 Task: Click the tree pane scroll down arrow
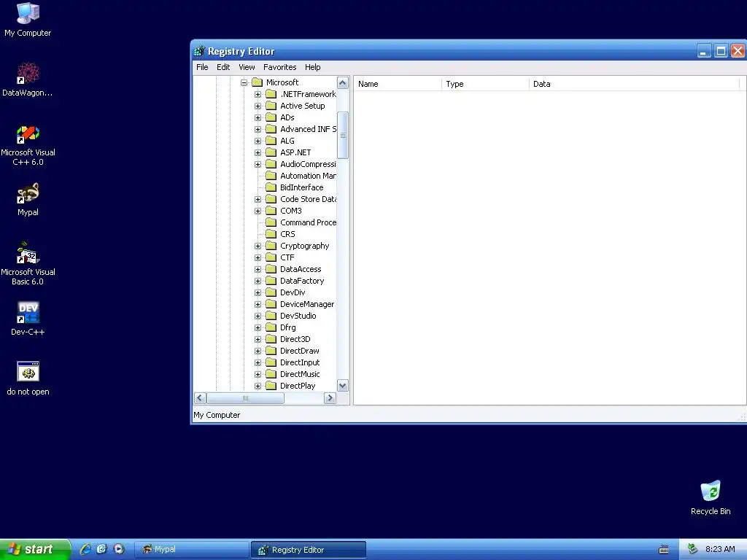click(343, 385)
